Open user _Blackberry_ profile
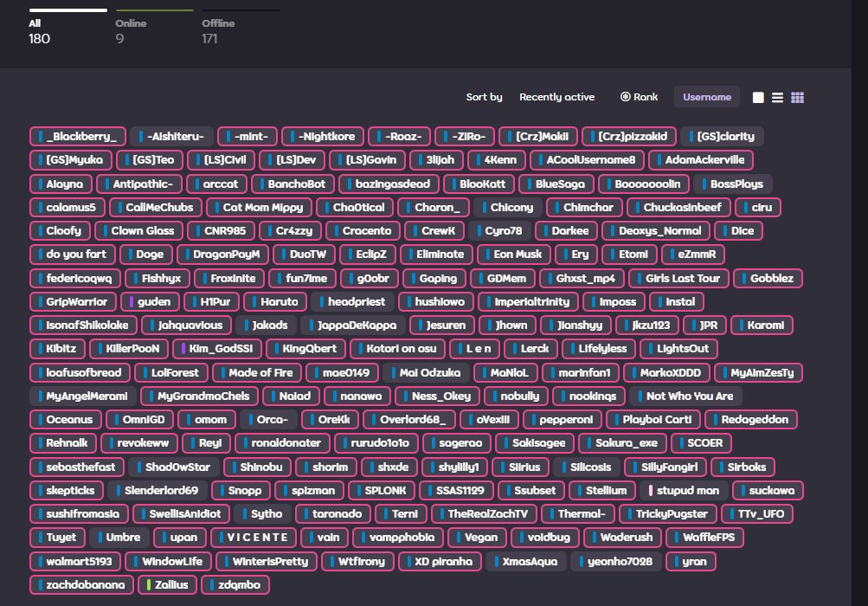This screenshot has width=868, height=606. pos(78,136)
